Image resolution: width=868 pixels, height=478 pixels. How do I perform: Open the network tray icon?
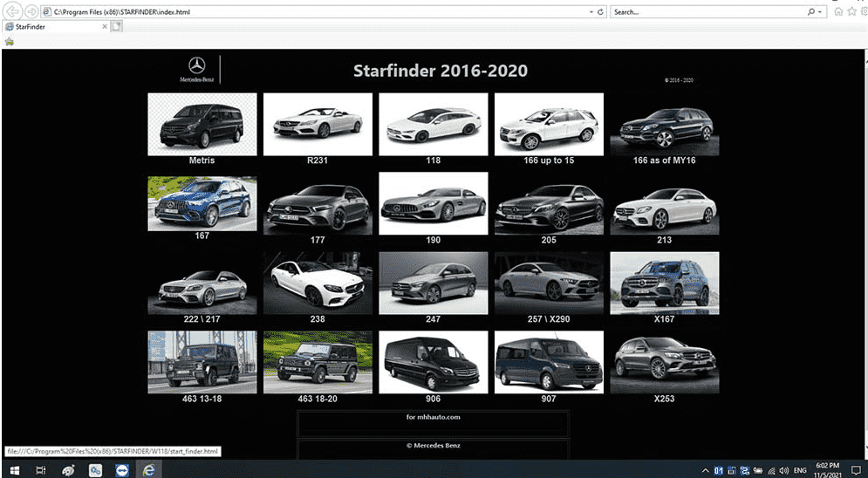pos(772,470)
